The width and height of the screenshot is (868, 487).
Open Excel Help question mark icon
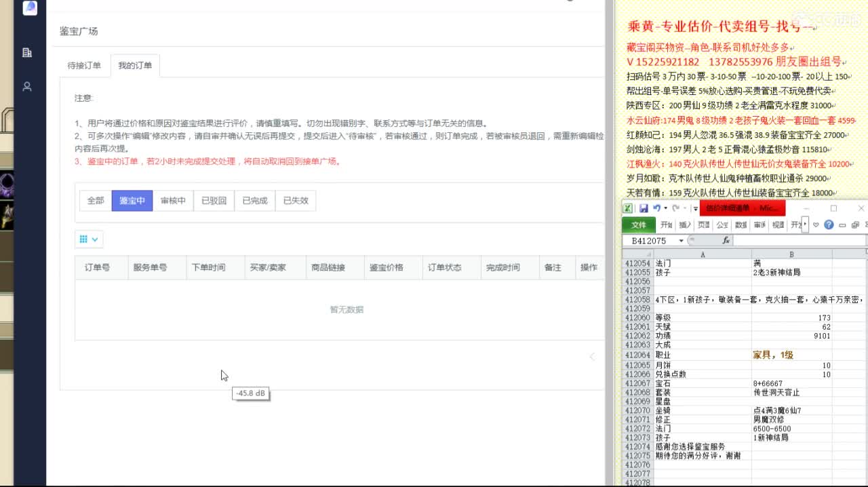click(x=829, y=225)
